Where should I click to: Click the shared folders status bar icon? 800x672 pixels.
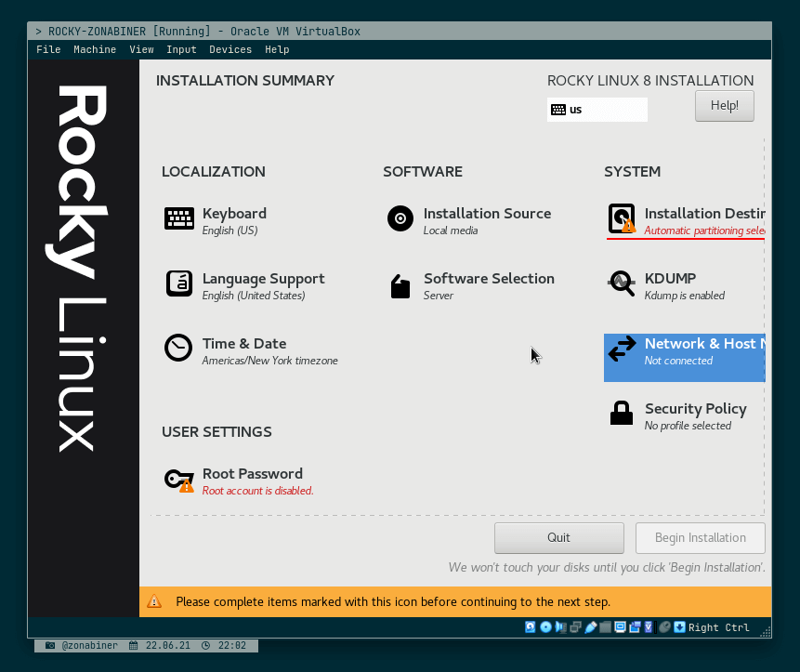click(606, 627)
